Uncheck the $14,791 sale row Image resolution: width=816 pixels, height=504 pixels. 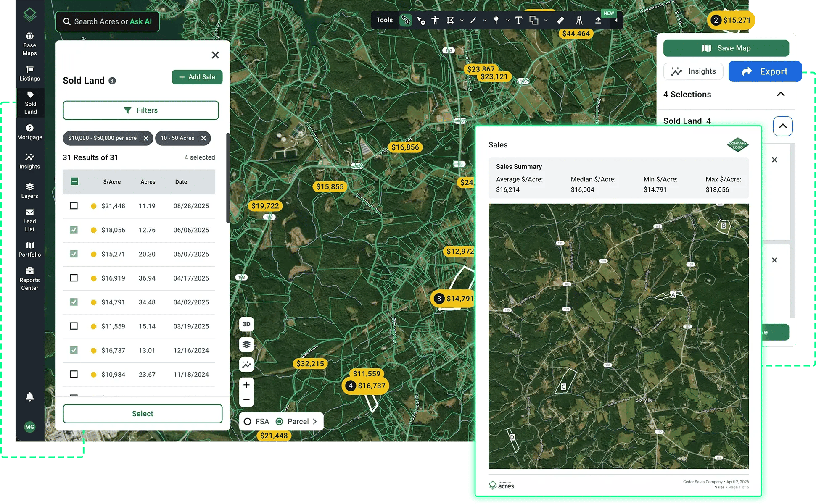point(74,302)
